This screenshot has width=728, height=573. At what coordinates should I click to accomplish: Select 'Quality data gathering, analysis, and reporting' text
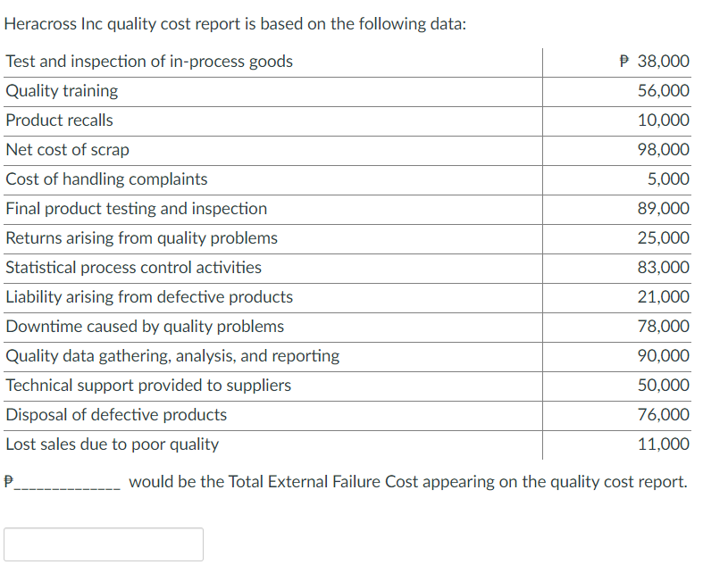click(x=172, y=356)
